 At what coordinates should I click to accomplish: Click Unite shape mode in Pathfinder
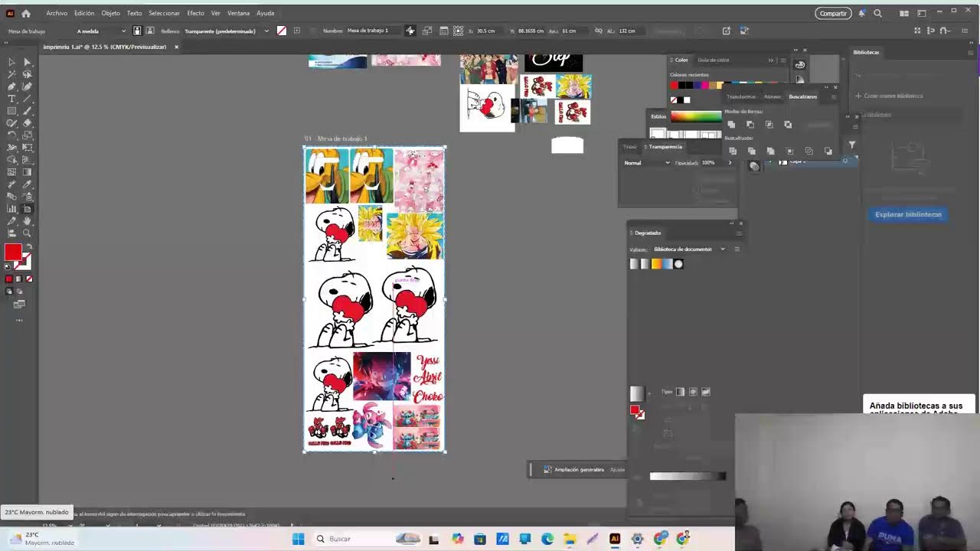click(x=731, y=124)
